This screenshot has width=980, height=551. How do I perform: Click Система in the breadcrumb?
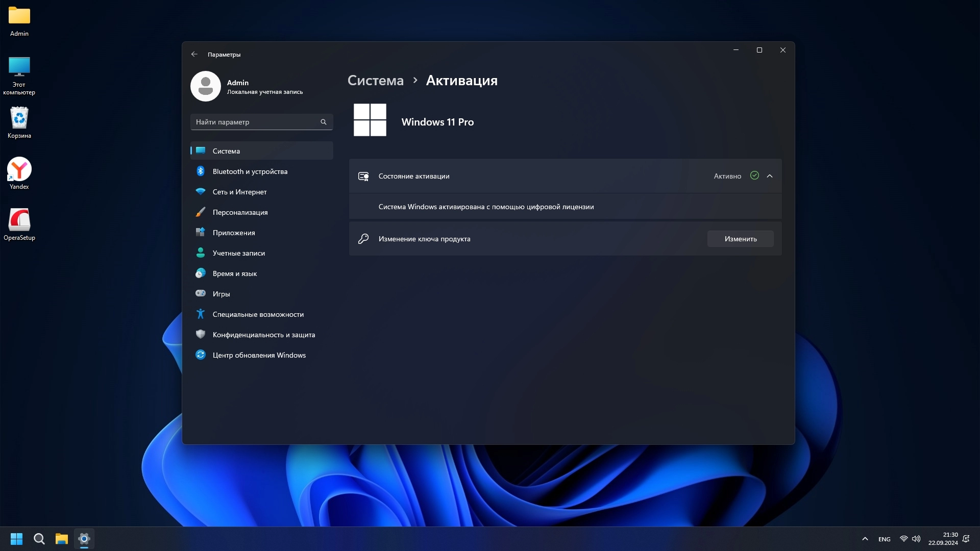click(x=375, y=81)
